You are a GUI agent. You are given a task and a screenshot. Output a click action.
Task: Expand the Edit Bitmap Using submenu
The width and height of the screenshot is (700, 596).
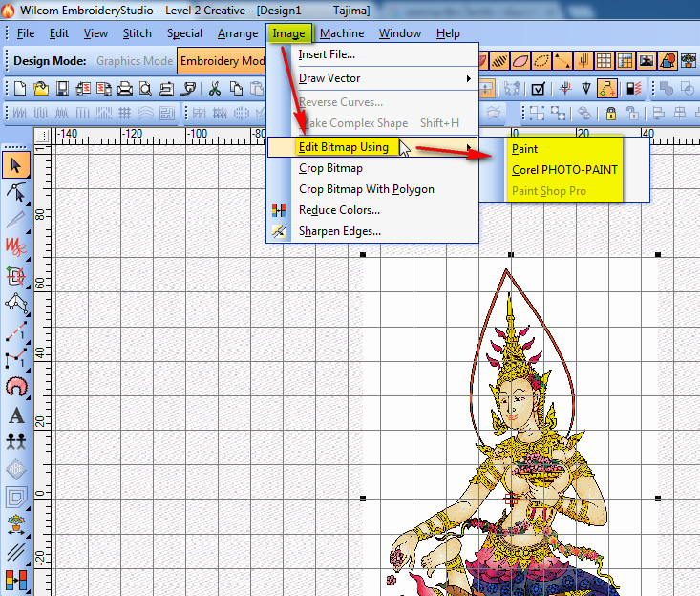point(372,147)
